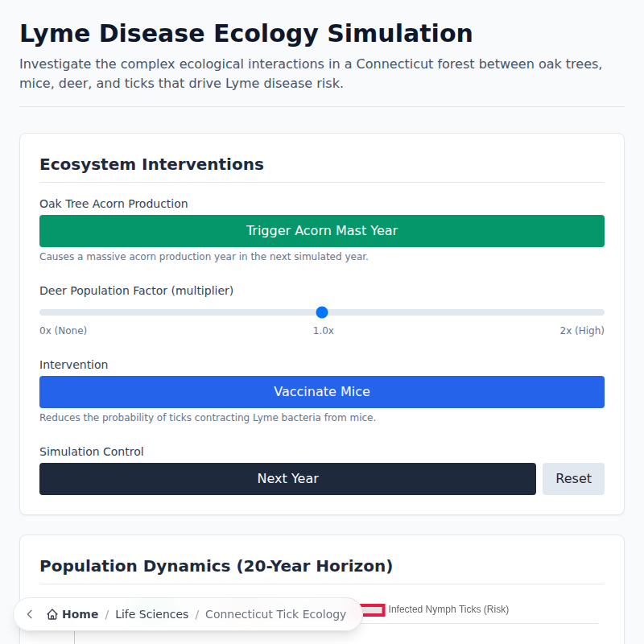The image size is (644, 644).
Task: Vaccinate the mice population
Action: click(x=322, y=391)
